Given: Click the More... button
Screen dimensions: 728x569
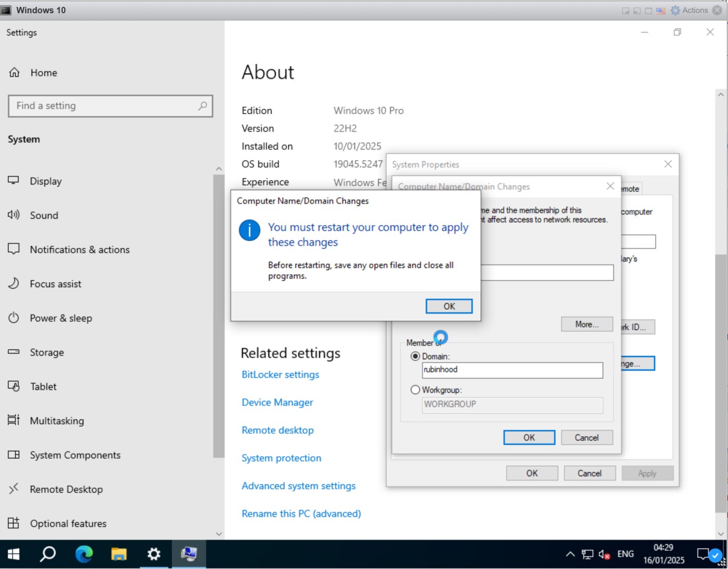Looking at the screenshot, I should pos(587,325).
